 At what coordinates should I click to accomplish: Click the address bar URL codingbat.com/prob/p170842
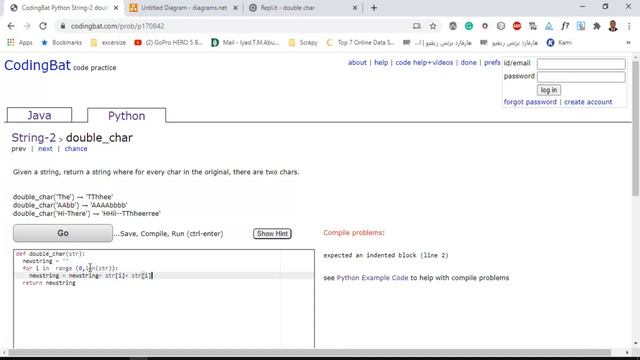pos(118,26)
